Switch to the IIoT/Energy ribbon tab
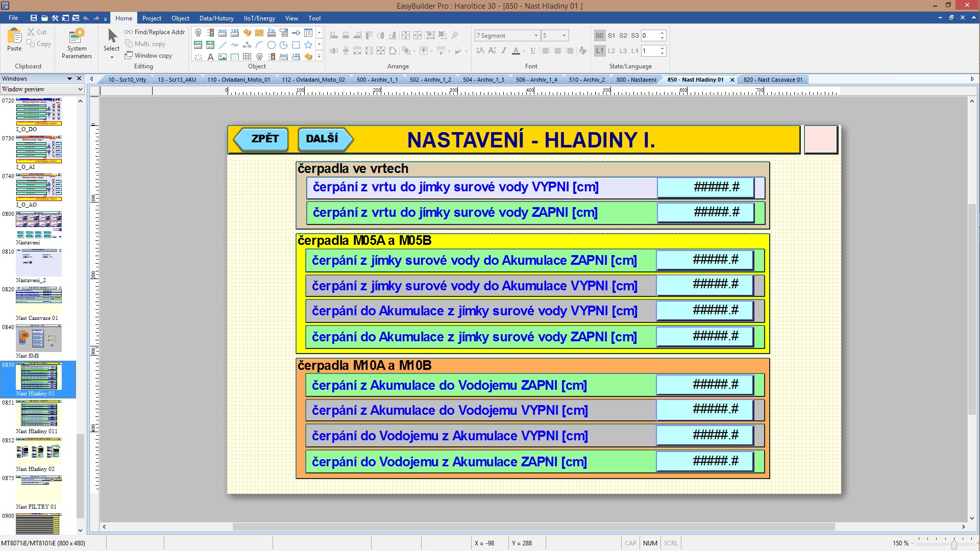 (259, 18)
